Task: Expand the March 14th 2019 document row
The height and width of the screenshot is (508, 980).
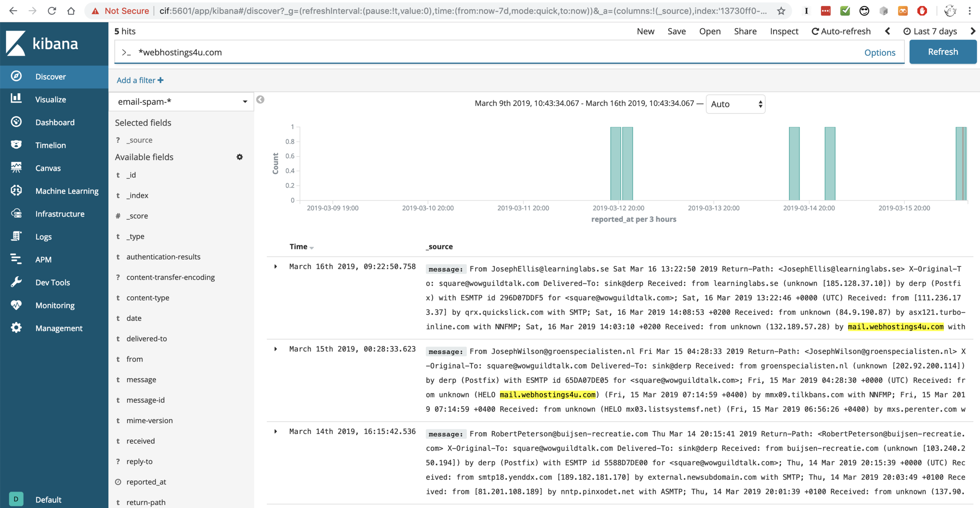Action: click(276, 432)
